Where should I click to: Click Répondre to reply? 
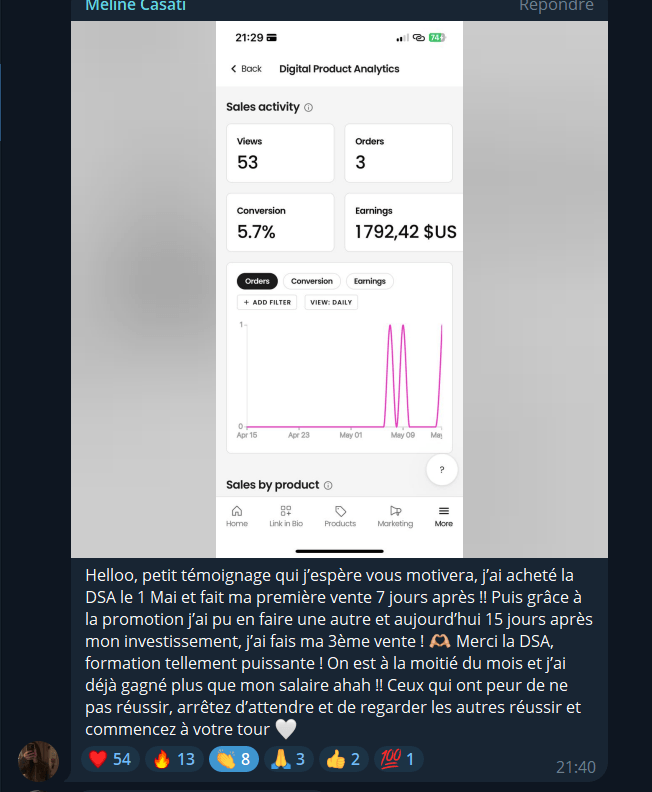tap(556, 6)
